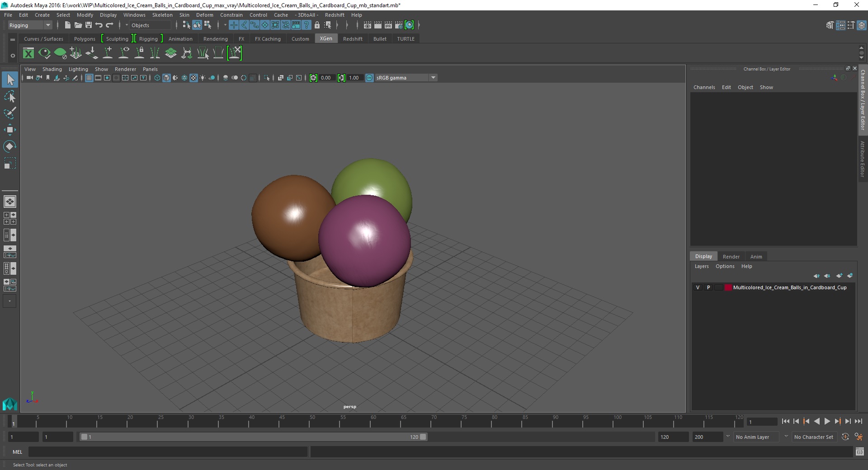Click the Redo arrow icon

click(109, 25)
